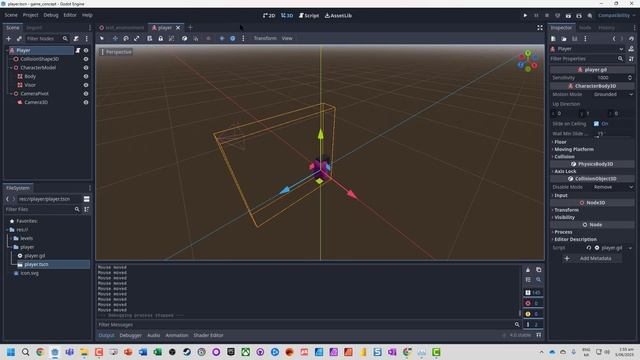Open the Debugger bottom panel tab
Image resolution: width=640 pixels, height=360 pixels.
(131, 336)
